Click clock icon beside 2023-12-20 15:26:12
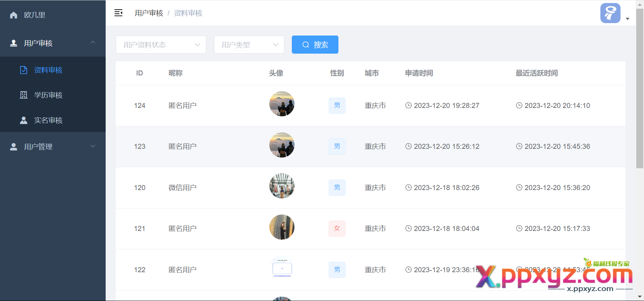The image size is (644, 301). click(408, 146)
